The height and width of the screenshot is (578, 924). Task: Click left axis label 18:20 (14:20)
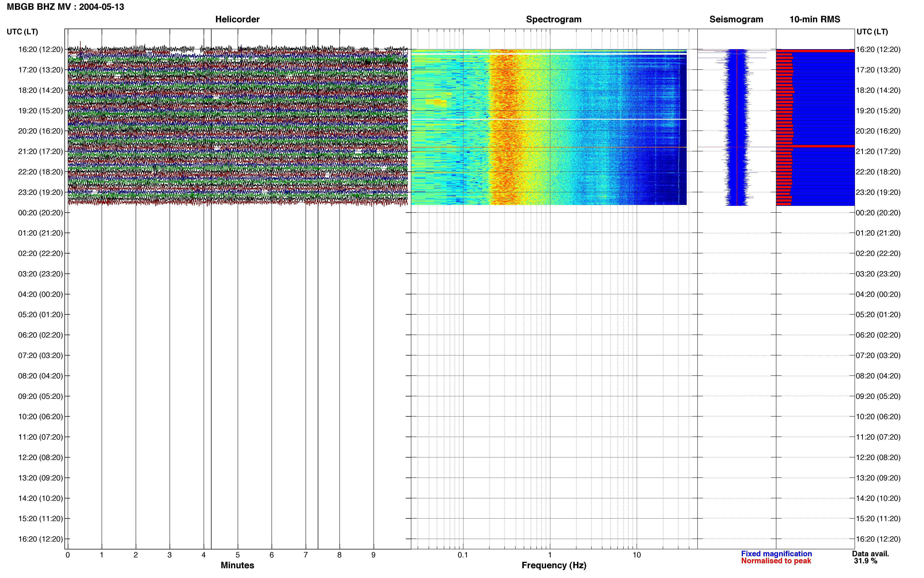pyautogui.click(x=41, y=90)
